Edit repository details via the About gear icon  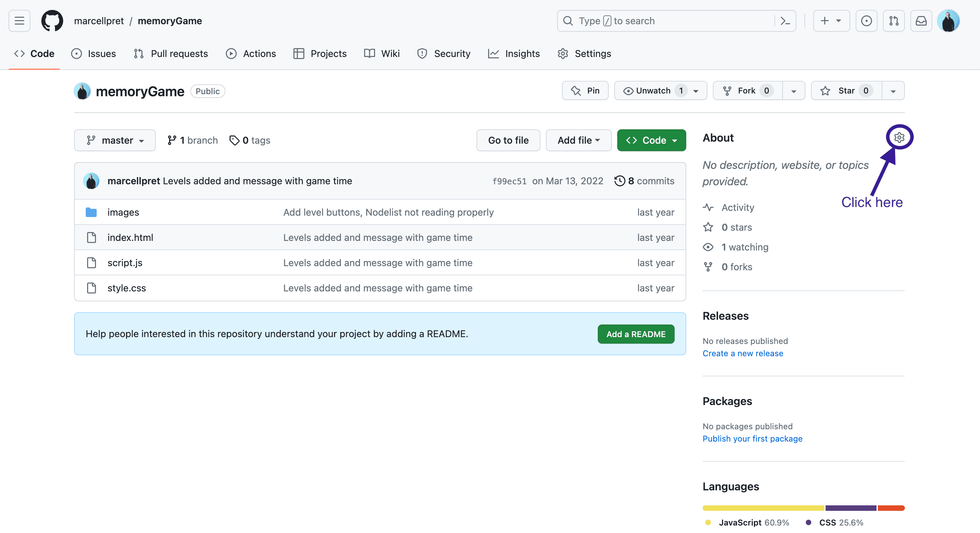[899, 137]
